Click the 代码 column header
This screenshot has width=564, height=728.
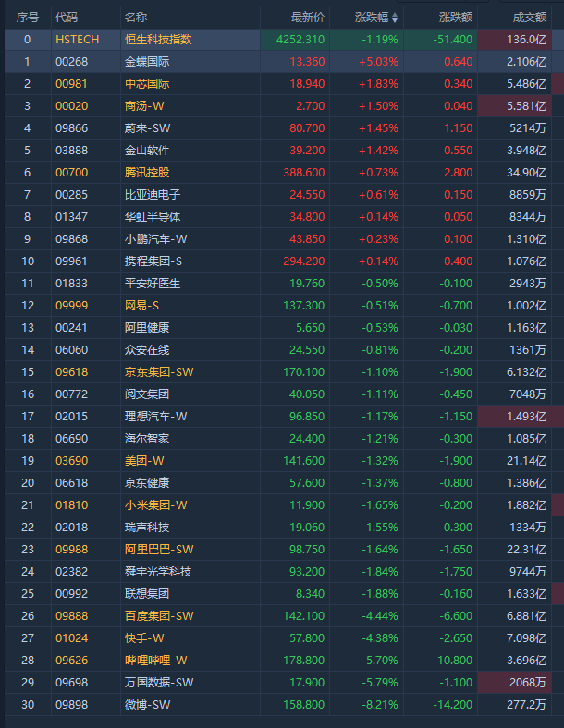coord(67,18)
